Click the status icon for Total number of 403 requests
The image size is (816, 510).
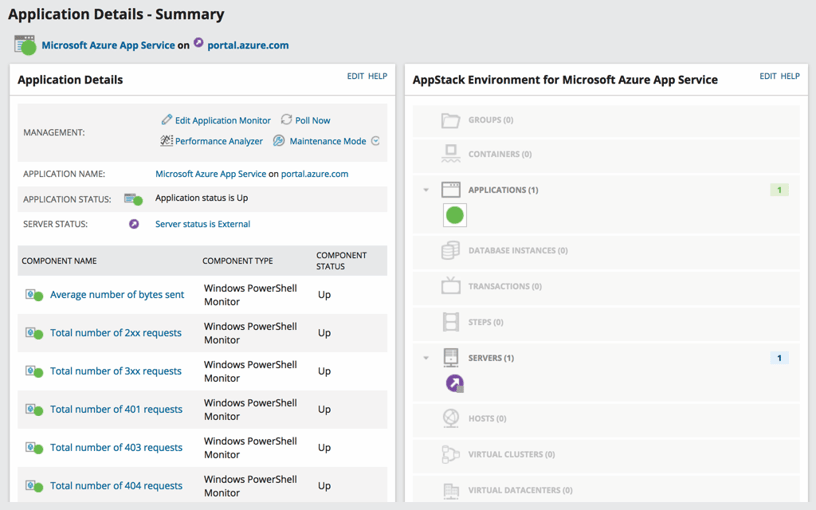pyautogui.click(x=34, y=448)
